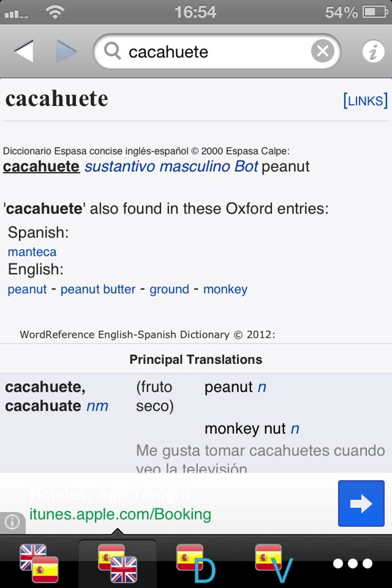392x588 pixels.
Task: Open the [LINKS] section
Action: pos(365,101)
